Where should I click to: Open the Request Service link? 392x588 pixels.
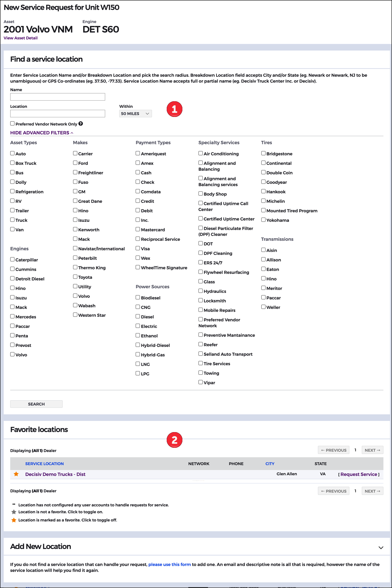(359, 474)
